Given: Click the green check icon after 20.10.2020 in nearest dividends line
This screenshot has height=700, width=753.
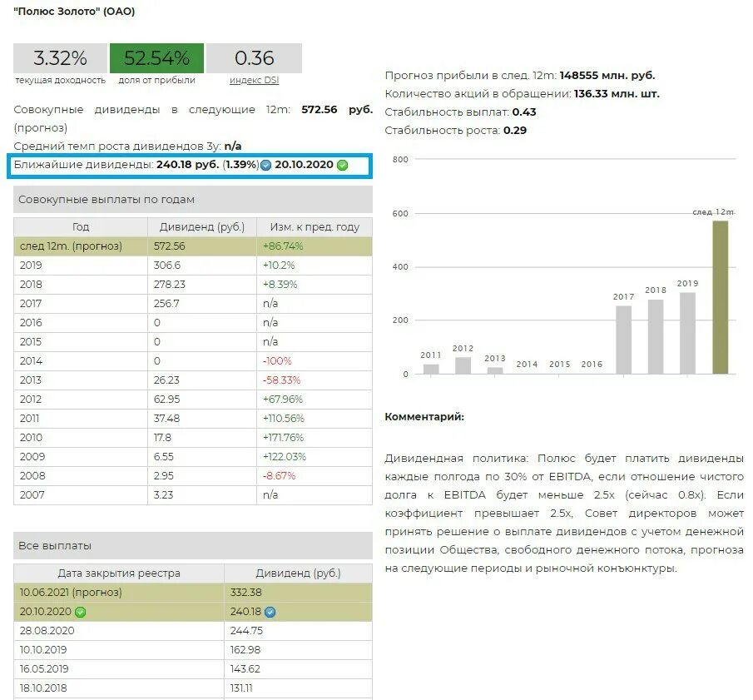Looking at the screenshot, I should click(x=343, y=166).
